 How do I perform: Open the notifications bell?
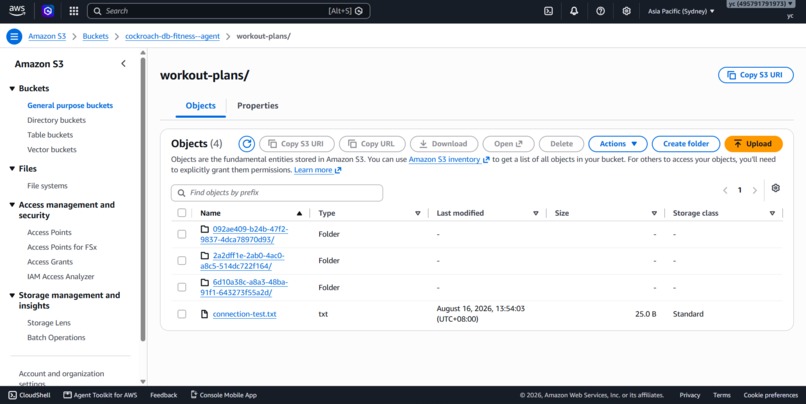coord(574,11)
